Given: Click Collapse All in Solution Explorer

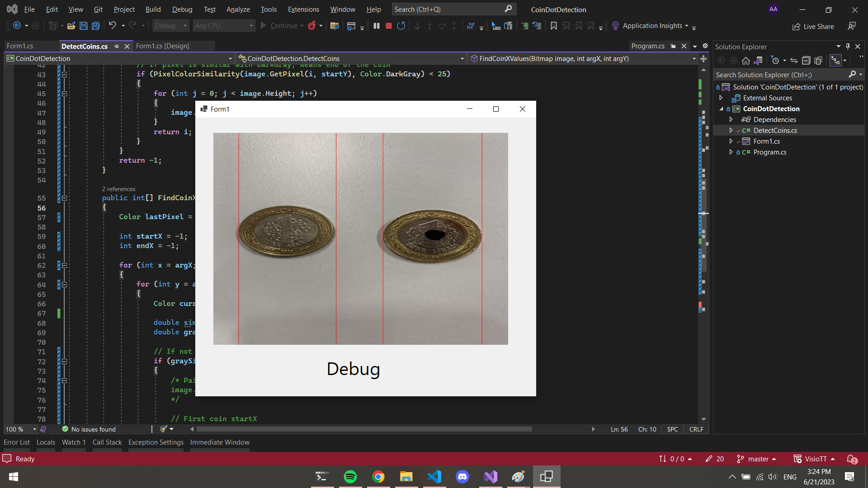Looking at the screenshot, I should [806, 61].
